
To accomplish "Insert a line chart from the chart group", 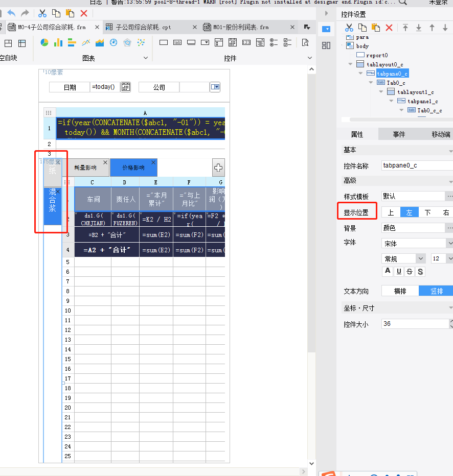I will click(x=86, y=42).
